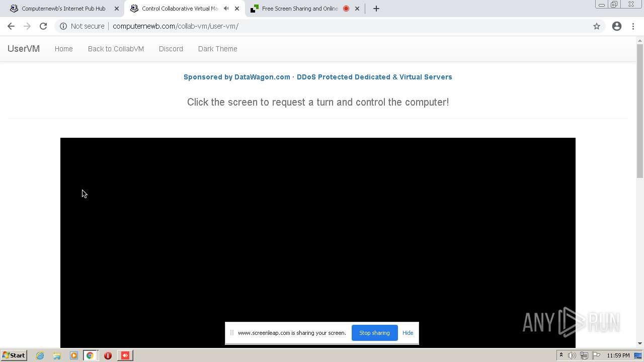Open the Chrome profile avatar icon
The width and height of the screenshot is (644, 362).
[617, 26]
